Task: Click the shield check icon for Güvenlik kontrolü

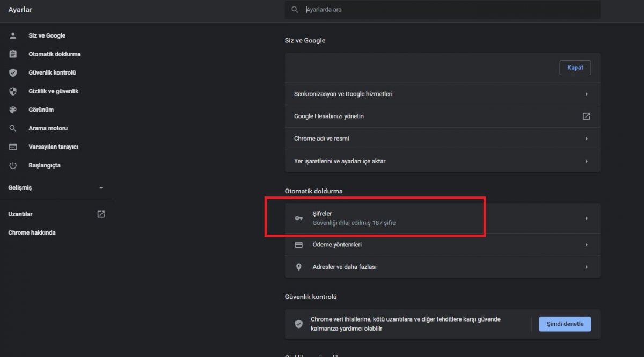Action: (x=13, y=72)
